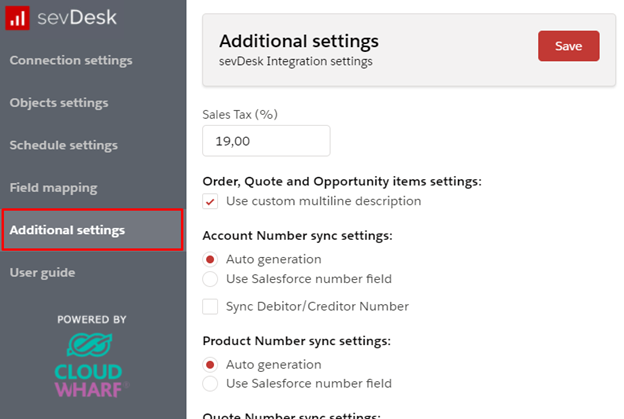Select Auto generation for Product Number

point(210,364)
